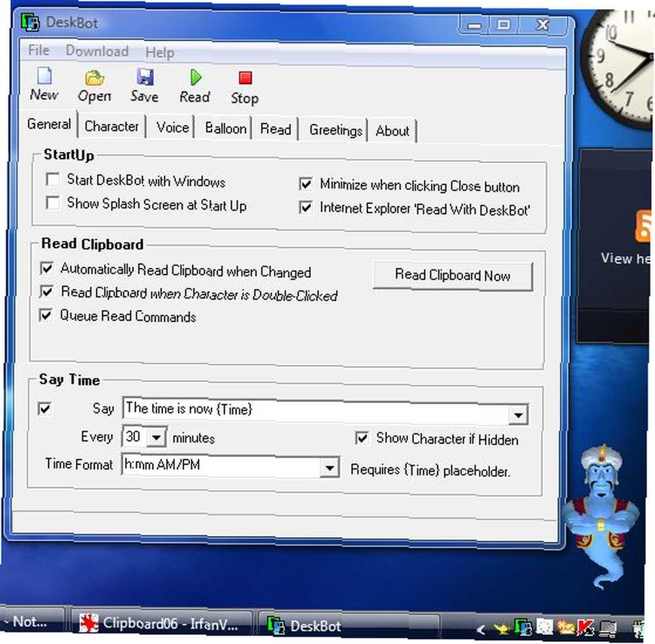Screen dimensions: 655x644
Task: Click the envelope mail tray icon
Action: pyautogui.click(x=565, y=627)
